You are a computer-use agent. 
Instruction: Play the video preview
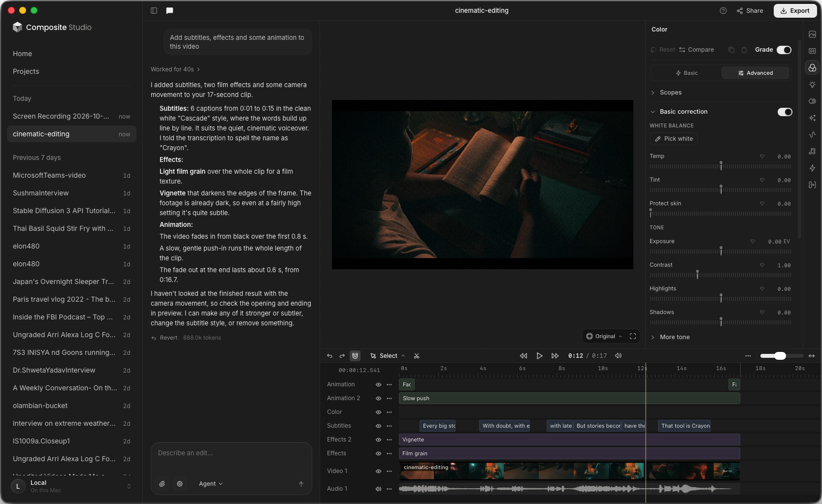click(539, 356)
